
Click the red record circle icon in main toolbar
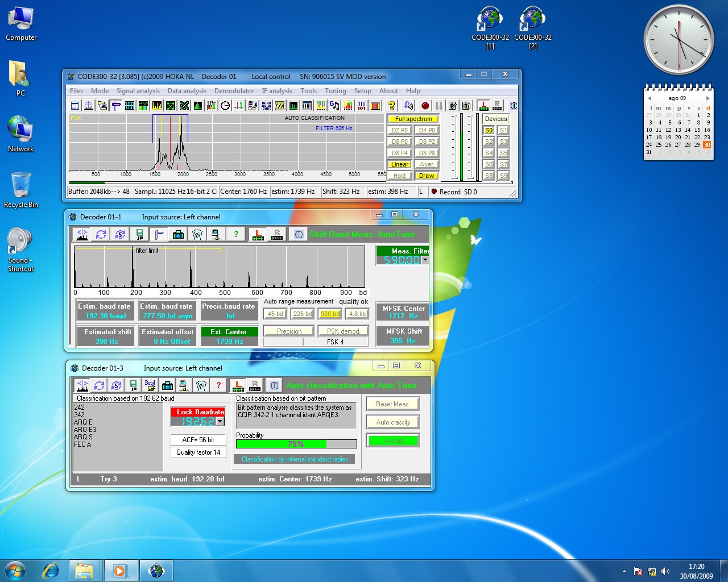point(425,106)
